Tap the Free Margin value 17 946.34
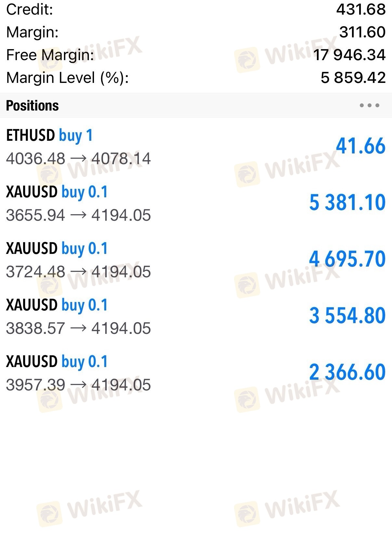The image size is (392, 552). tap(349, 55)
